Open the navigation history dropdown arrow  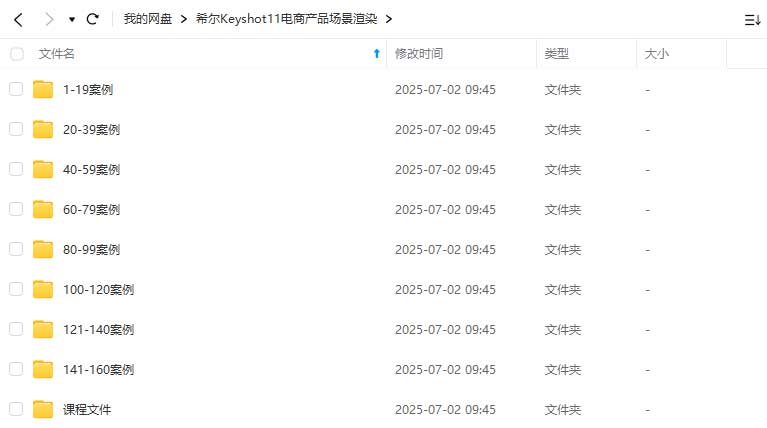[72, 20]
